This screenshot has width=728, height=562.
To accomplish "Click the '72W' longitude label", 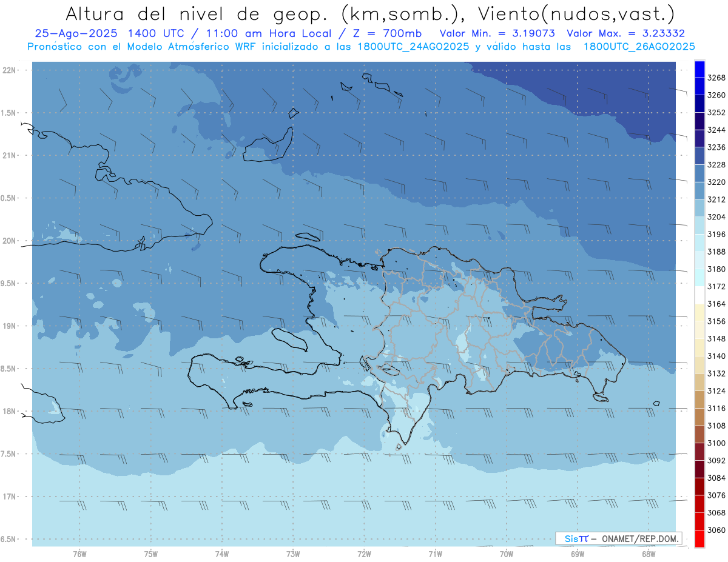I will point(364,553).
